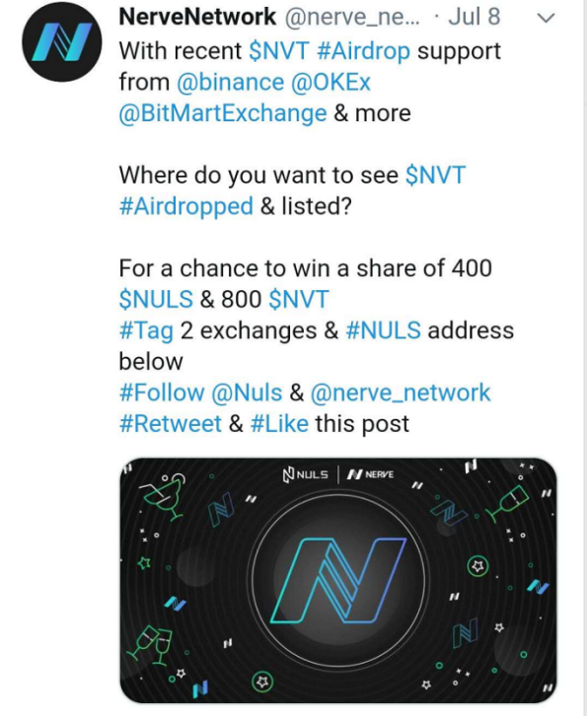Expand the tweet options chevron
The image size is (588, 717).
point(546,18)
